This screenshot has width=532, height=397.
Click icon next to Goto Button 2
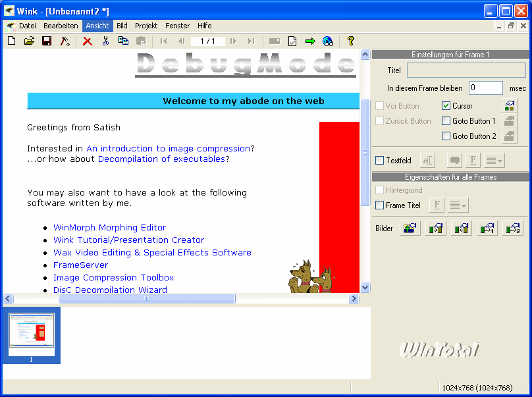(x=509, y=136)
